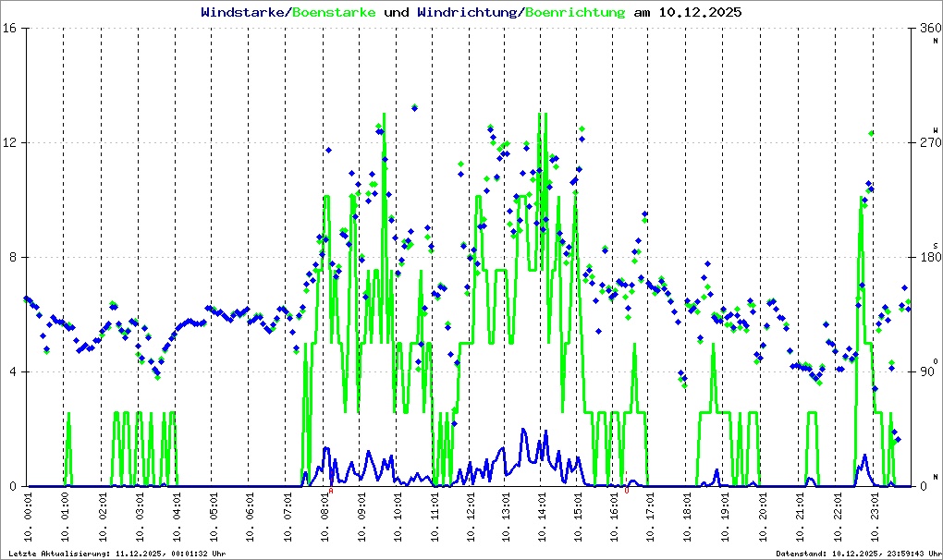
Task: Click the "90" direction axis label
Action: point(927,371)
